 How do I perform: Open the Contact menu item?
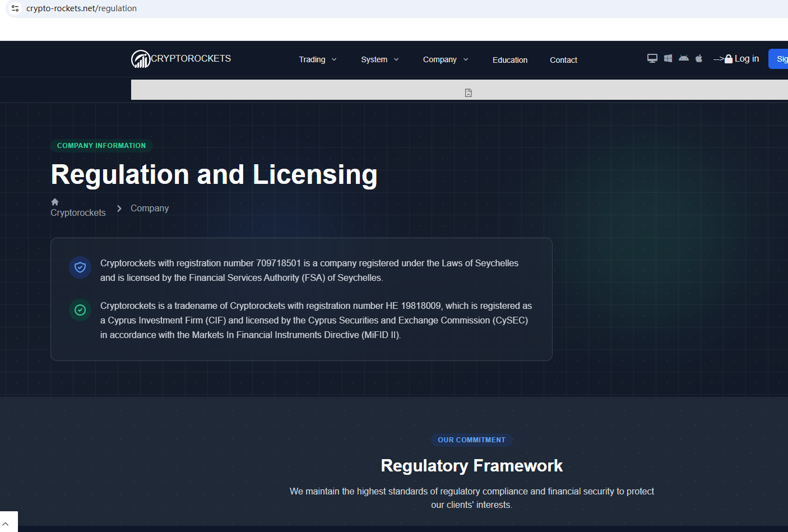pos(563,60)
